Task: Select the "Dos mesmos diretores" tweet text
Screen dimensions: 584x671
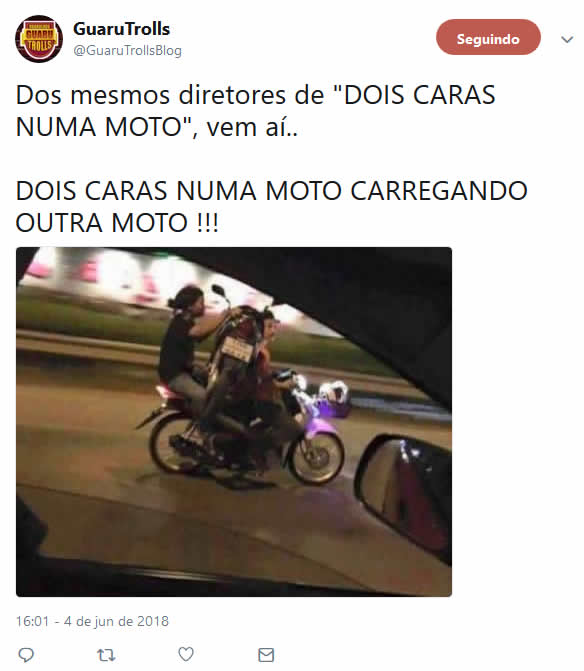Action: point(255,110)
